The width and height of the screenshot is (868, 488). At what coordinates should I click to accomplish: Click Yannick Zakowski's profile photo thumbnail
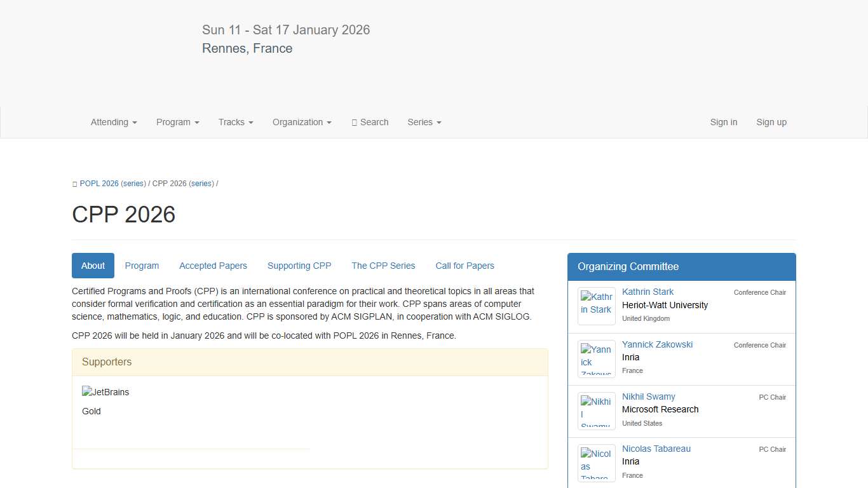[596, 359]
